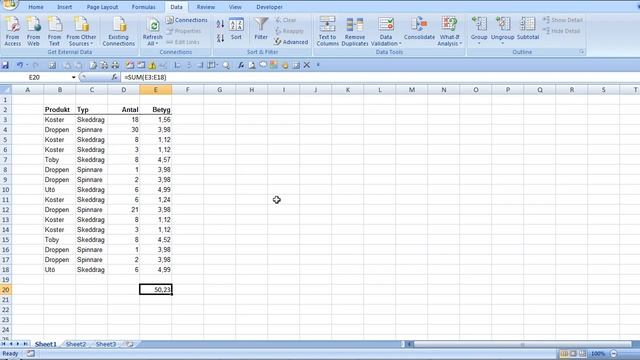The width and height of the screenshot is (640, 360).
Task: Click the Sort A to Z icon
Action: tap(220, 24)
